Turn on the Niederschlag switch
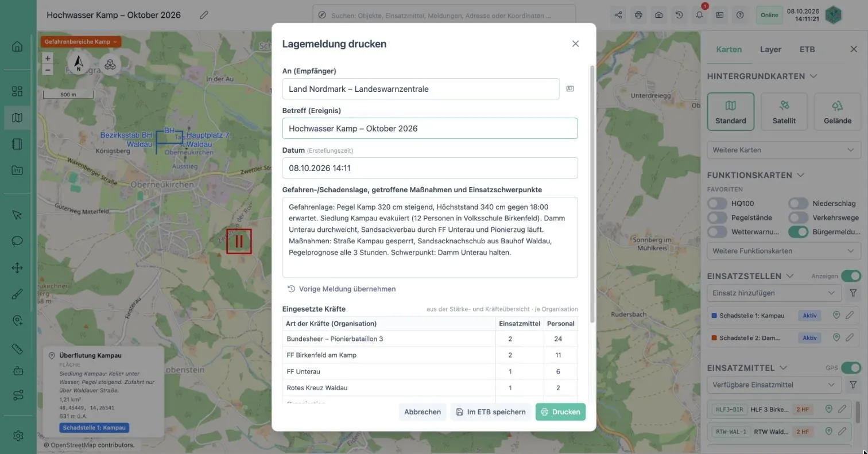868x454 pixels. coord(798,203)
